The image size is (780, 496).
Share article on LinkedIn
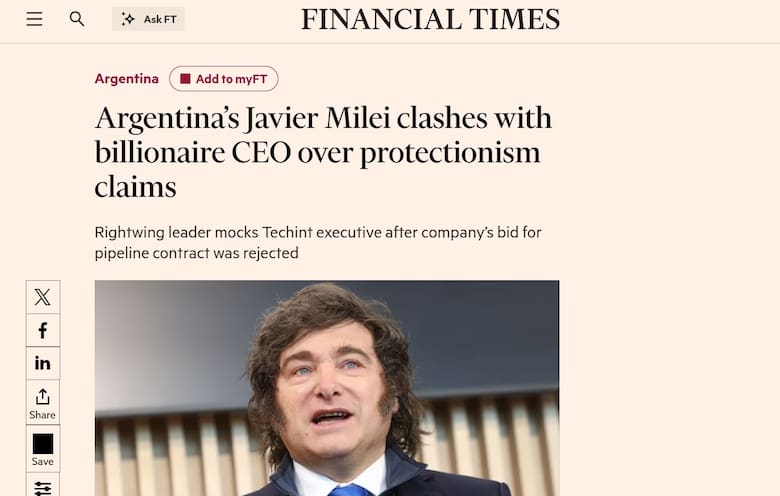pos(42,363)
